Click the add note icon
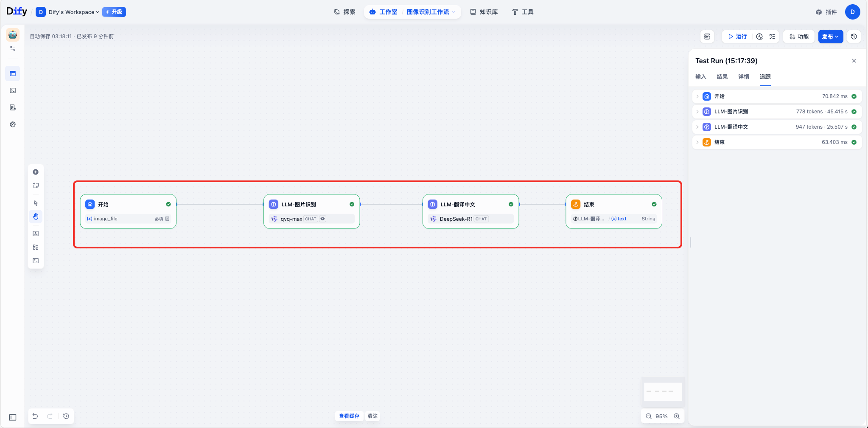The image size is (868, 428). pos(36,186)
